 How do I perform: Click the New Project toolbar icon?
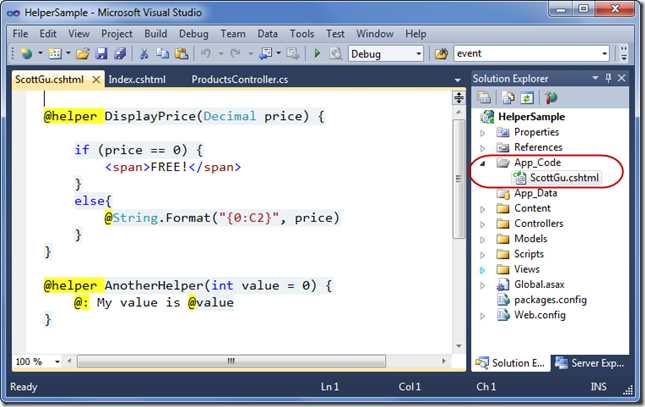coord(26,53)
